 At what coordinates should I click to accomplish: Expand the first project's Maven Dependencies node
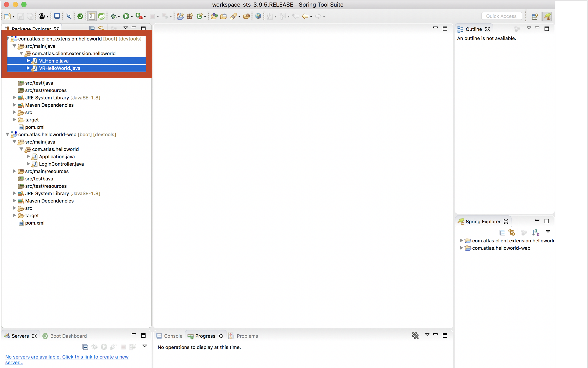pyautogui.click(x=14, y=105)
